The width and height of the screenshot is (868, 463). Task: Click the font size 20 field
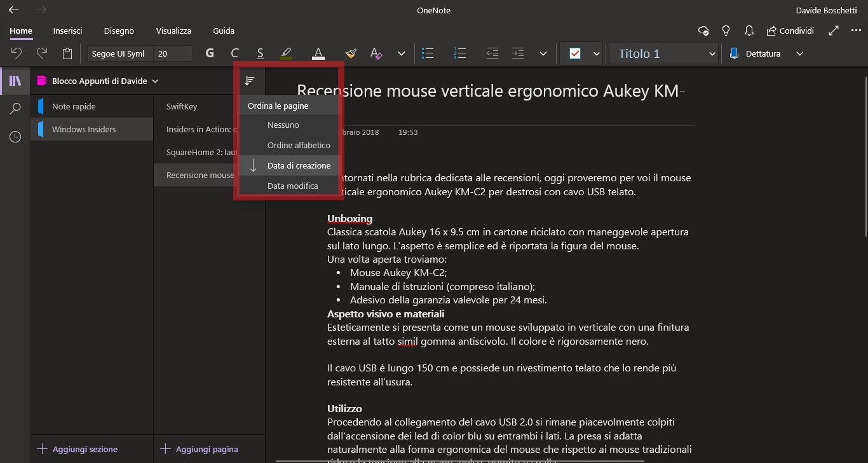click(x=173, y=53)
